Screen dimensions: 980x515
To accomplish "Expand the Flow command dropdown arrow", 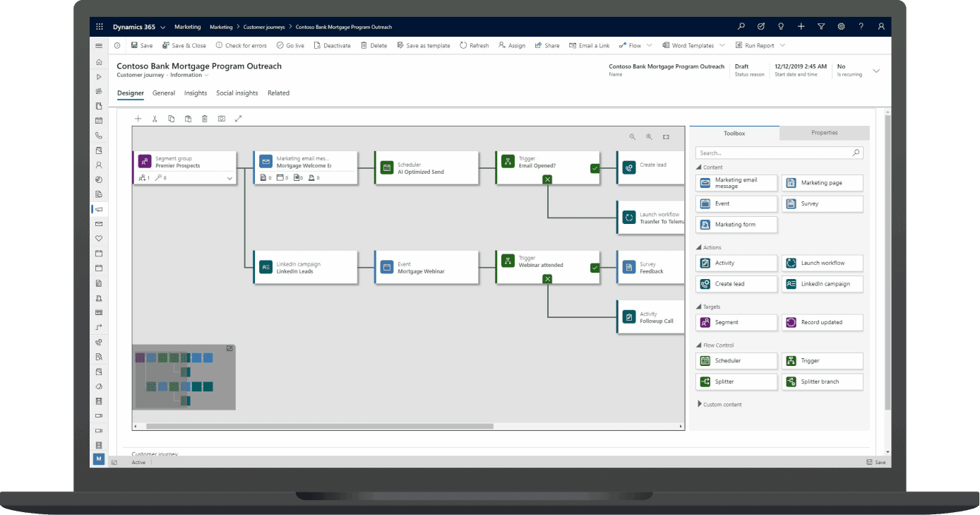I will click(x=648, y=45).
